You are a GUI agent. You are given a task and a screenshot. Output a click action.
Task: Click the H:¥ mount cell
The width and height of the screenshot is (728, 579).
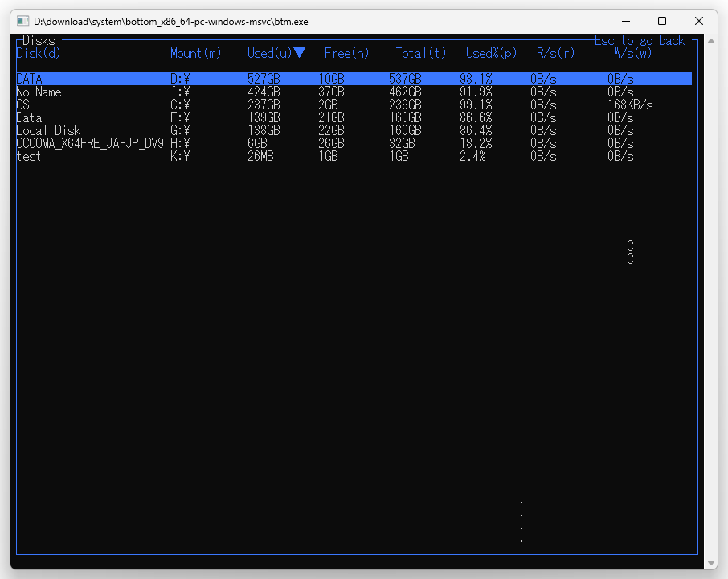tap(180, 144)
